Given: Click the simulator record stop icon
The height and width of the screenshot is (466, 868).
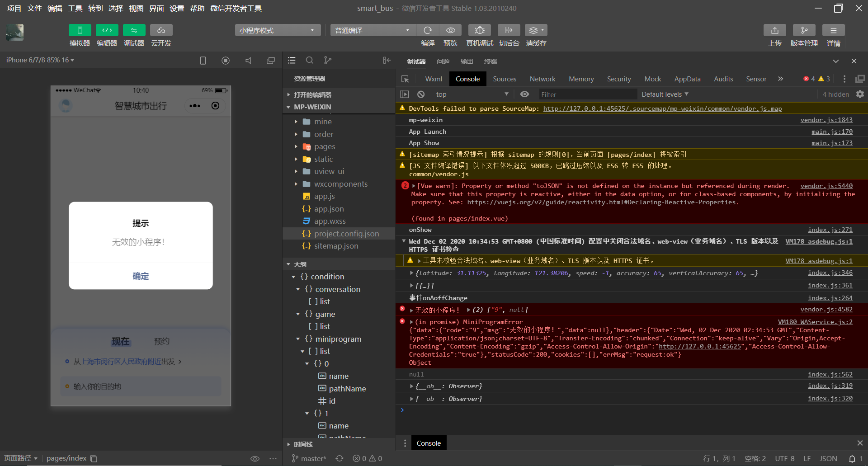Looking at the screenshot, I should [226, 61].
